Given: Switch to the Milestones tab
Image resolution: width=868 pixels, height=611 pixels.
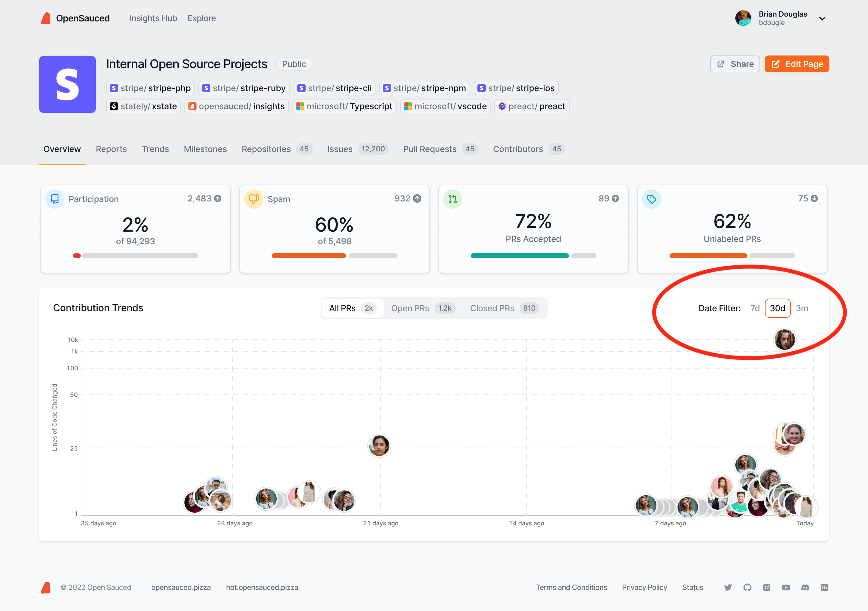Looking at the screenshot, I should point(205,149).
